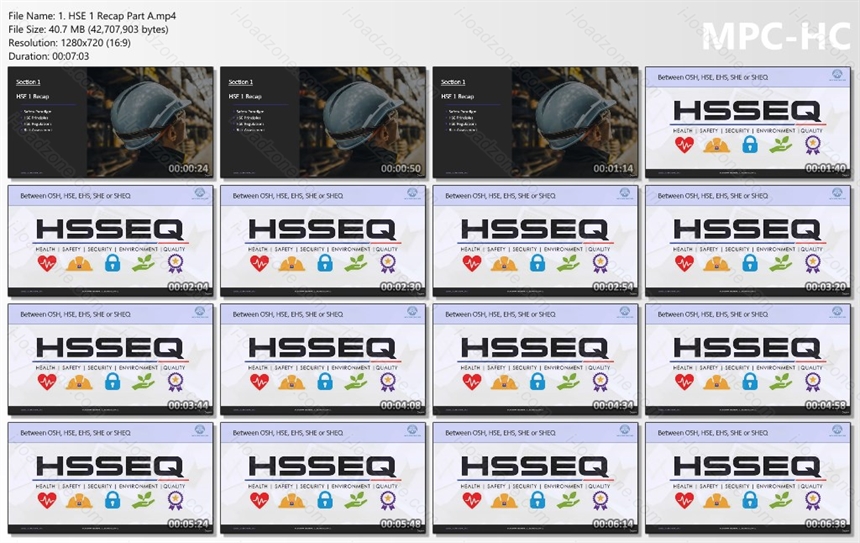
Task: Select the frame at 00:02:30
Action: coord(323,241)
